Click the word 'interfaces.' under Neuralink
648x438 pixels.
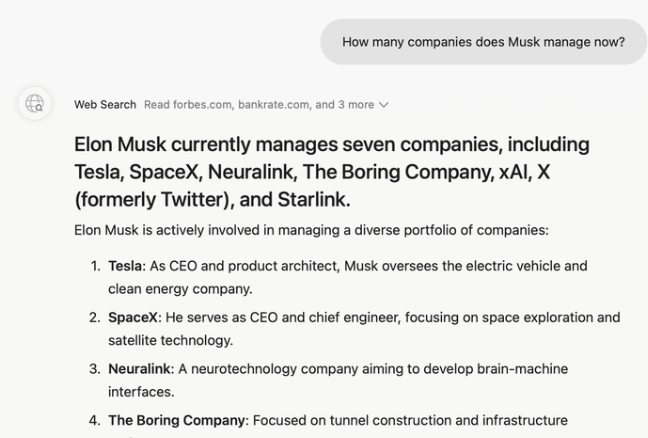pos(141,392)
